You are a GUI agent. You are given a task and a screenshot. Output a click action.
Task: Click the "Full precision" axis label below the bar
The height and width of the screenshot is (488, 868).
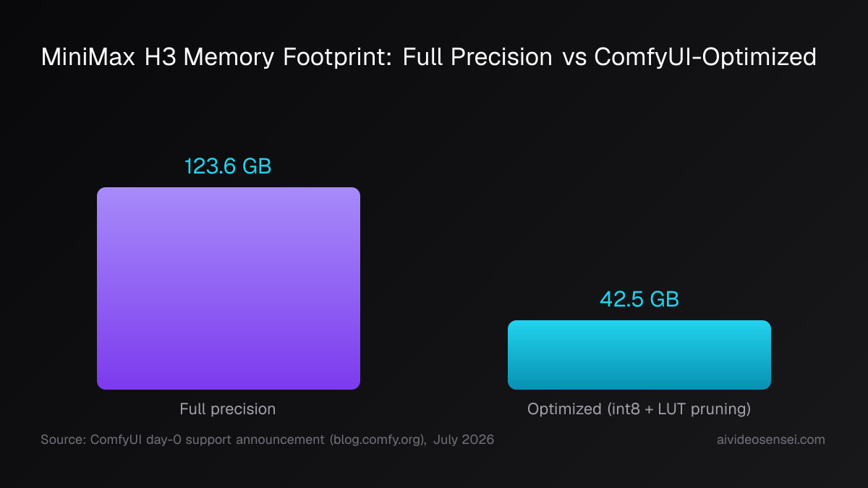click(228, 409)
